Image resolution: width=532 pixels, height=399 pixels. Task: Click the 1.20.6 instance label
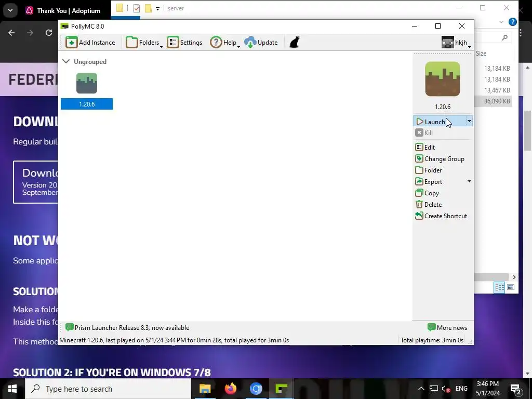coord(87,104)
